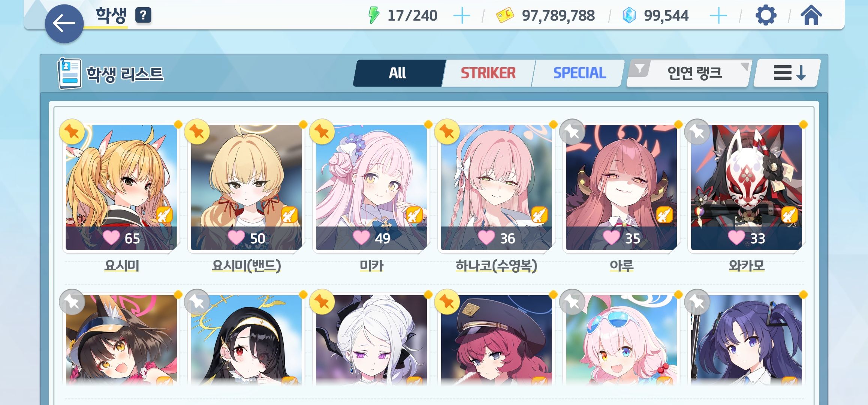Return home via the house icon
Image resolution: width=868 pixels, height=405 pixels.
(x=811, y=16)
